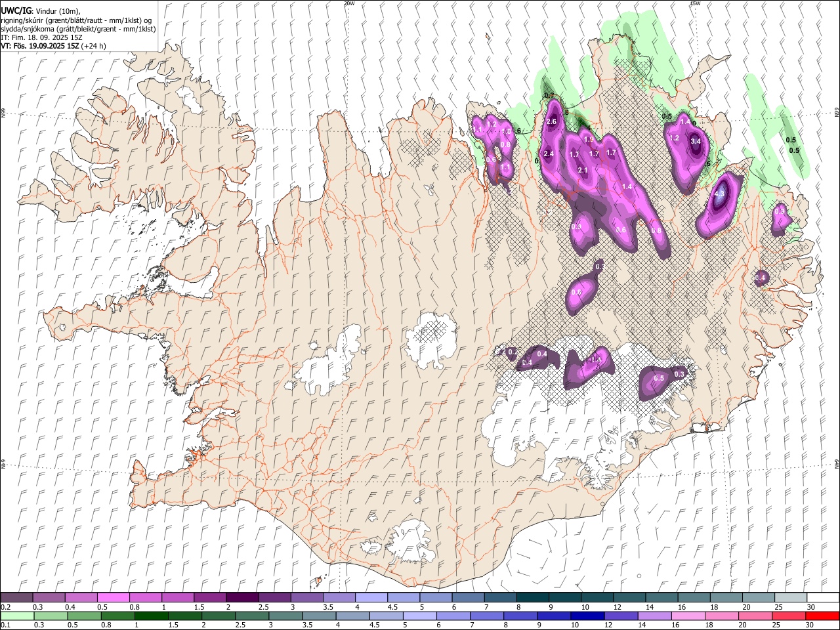Image resolution: width=840 pixels, height=630 pixels.
Task: Click the 2.6 value near the north coast
Action: [551, 121]
